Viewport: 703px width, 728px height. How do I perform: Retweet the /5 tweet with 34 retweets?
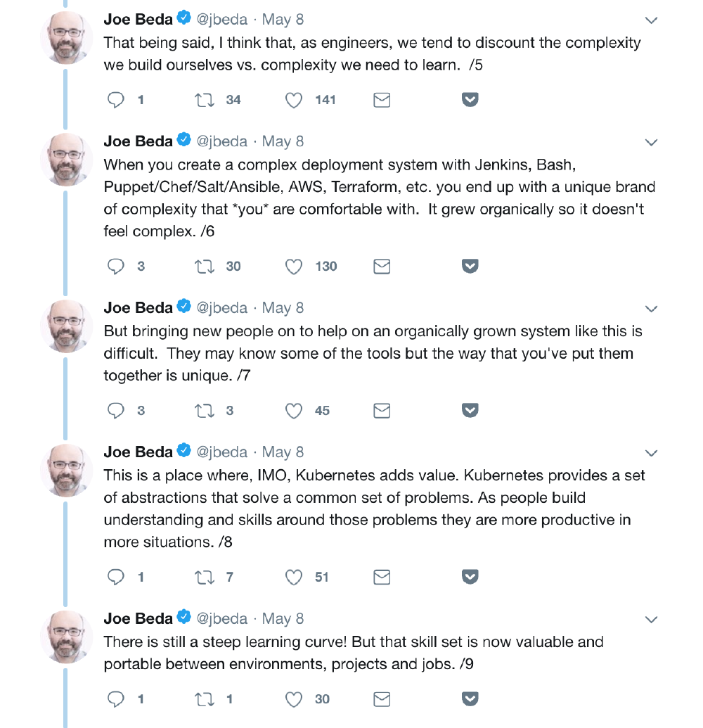(205, 100)
